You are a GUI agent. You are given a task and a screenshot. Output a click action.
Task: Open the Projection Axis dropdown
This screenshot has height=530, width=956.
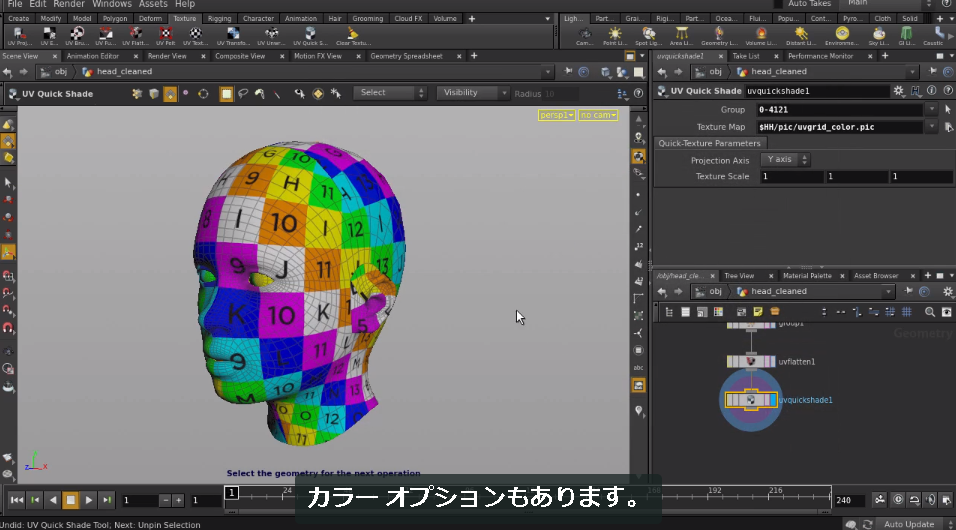pos(785,160)
